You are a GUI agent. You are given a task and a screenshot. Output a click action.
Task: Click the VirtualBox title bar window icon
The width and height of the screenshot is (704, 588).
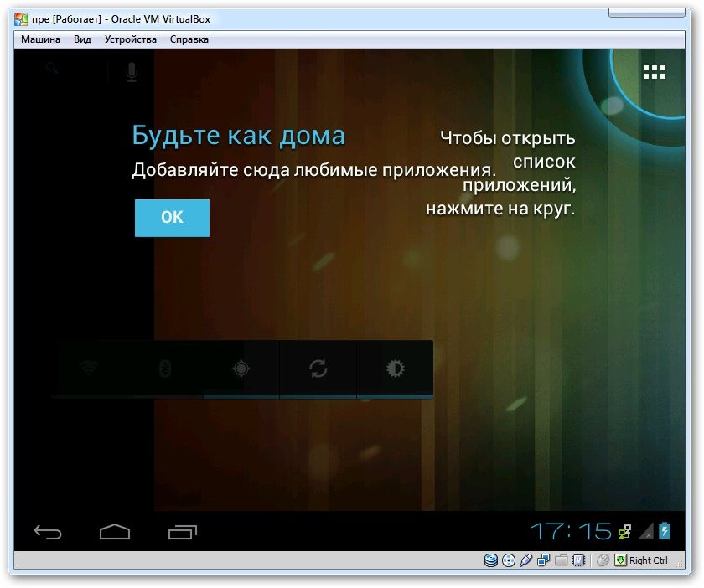pyautogui.click(x=21, y=19)
